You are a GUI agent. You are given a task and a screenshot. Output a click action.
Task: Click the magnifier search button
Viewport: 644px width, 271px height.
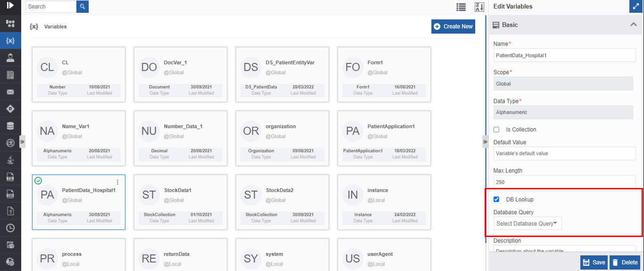click(x=83, y=7)
